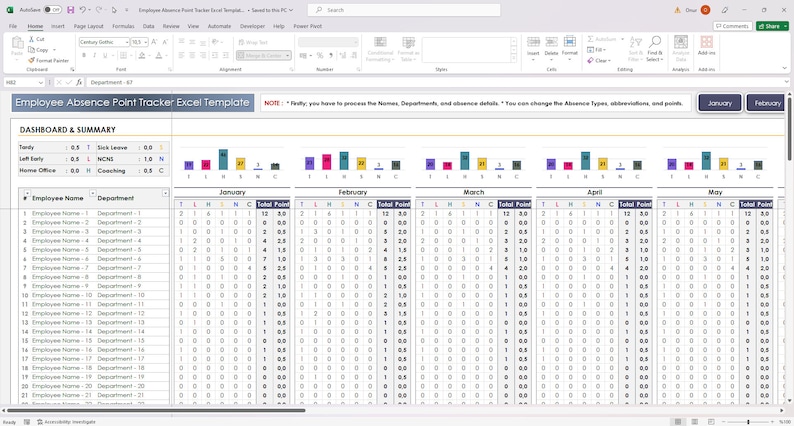Screen dimensions: 794x426
Task: Click the Paste clipboard icon
Action: coord(17,43)
